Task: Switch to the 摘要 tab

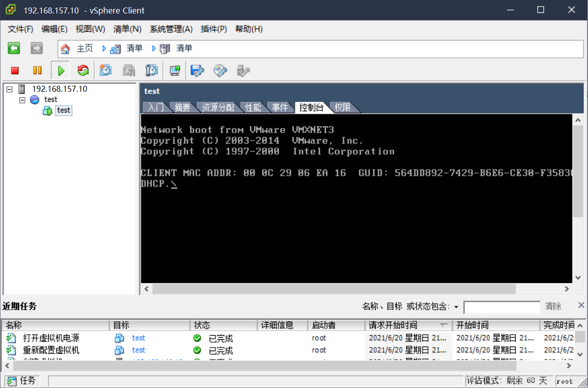Action: 182,108
